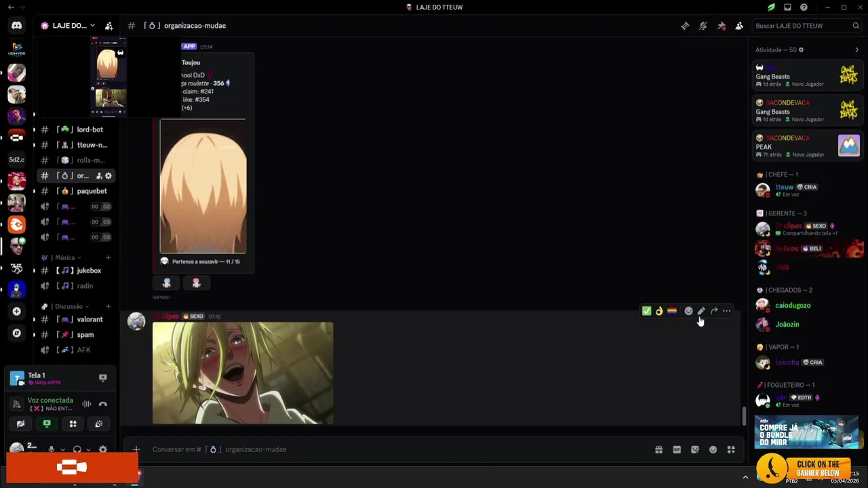Open pinned messages pin icon
Viewport: 868px width, 488px height.
point(722,26)
